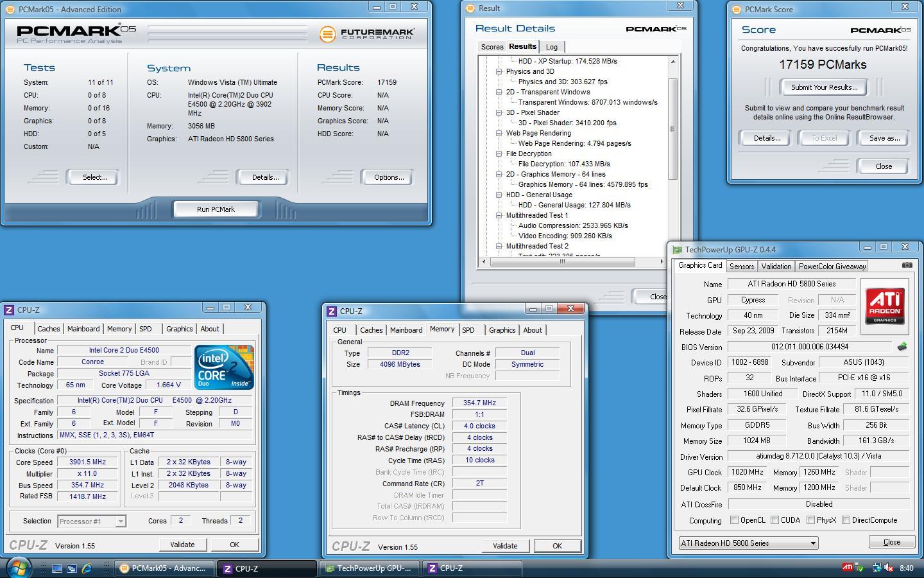Open SPD tab in the Memory tab CPU-Z window
924x578 pixels.
[x=468, y=330]
